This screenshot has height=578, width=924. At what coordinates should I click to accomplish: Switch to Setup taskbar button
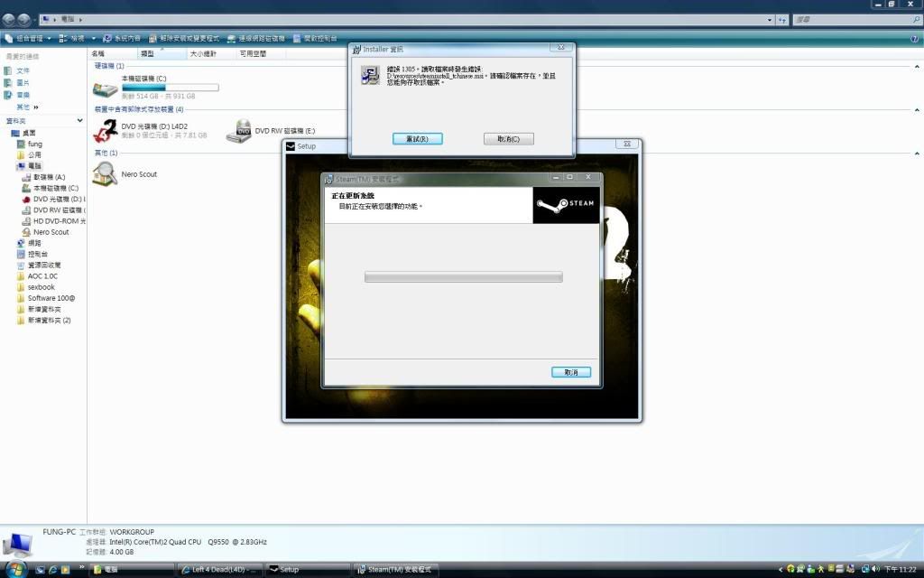(x=307, y=569)
